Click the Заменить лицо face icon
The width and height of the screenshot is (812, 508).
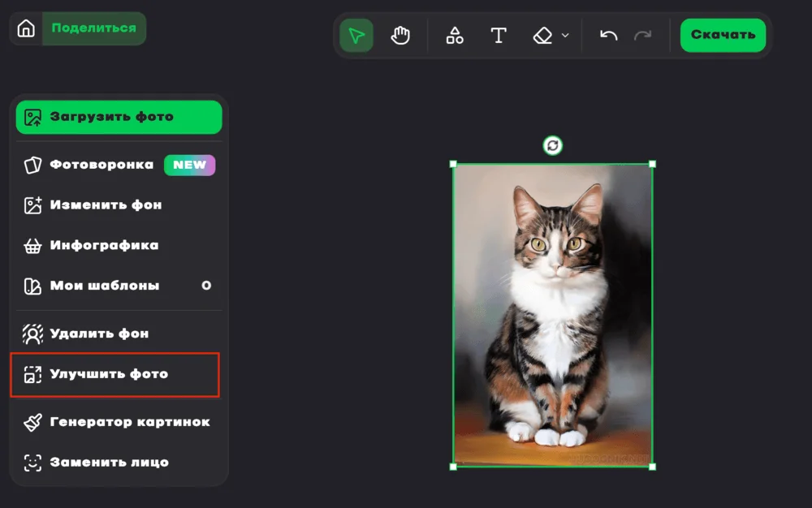pyautogui.click(x=32, y=463)
